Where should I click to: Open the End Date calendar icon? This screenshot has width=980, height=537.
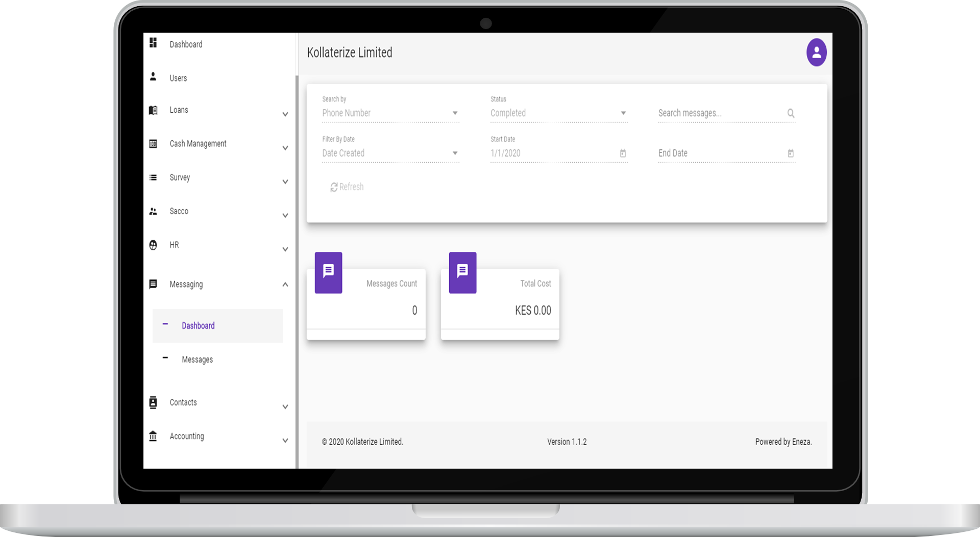pyautogui.click(x=790, y=153)
